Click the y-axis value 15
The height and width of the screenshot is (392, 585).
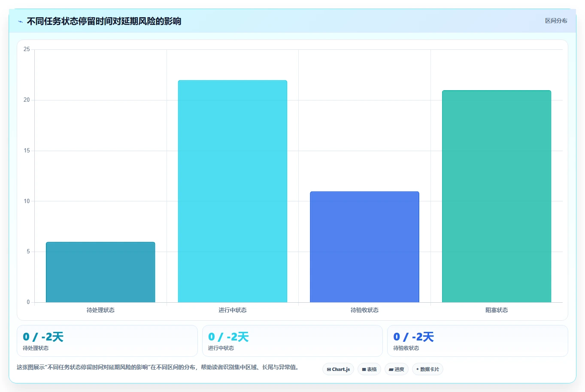[x=27, y=151]
